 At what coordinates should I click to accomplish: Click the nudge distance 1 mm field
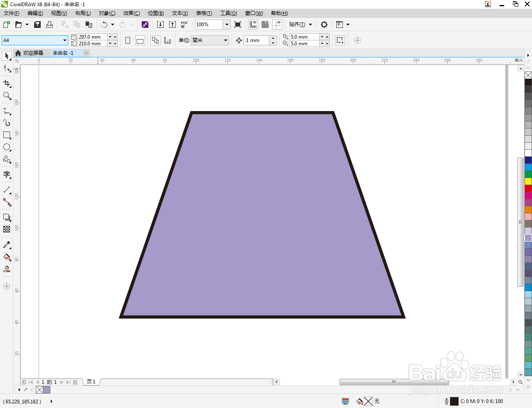[257, 40]
